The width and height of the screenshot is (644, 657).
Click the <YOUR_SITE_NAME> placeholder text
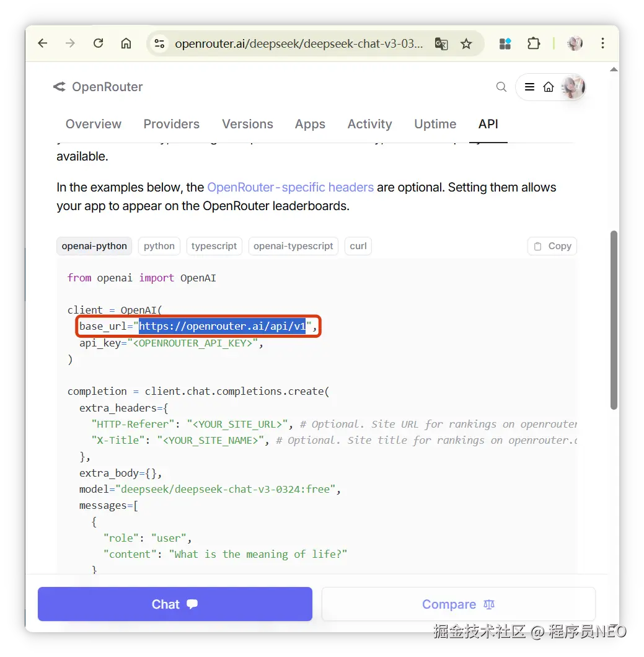click(210, 440)
